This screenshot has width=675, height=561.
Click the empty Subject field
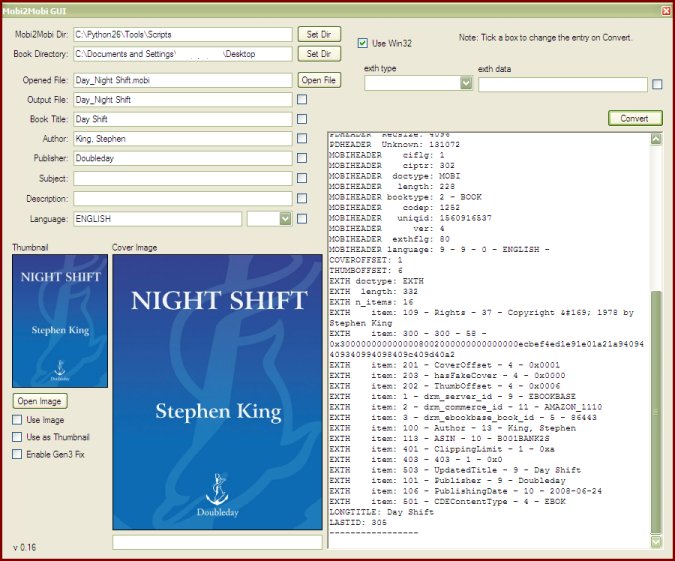(x=183, y=178)
